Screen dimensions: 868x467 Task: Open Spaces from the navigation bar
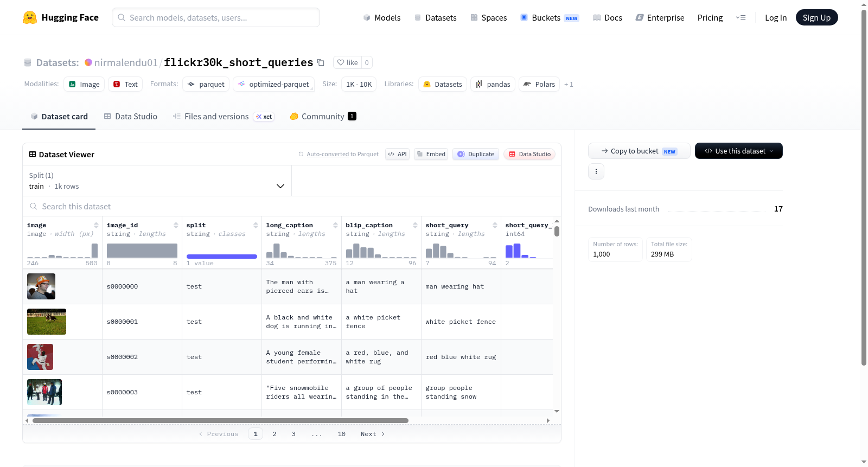pyautogui.click(x=489, y=17)
